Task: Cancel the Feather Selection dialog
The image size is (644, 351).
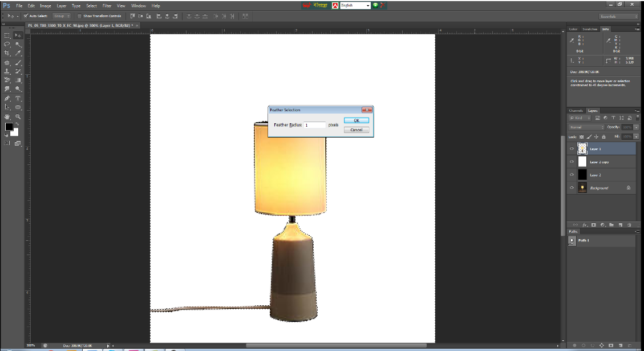Action: [356, 130]
